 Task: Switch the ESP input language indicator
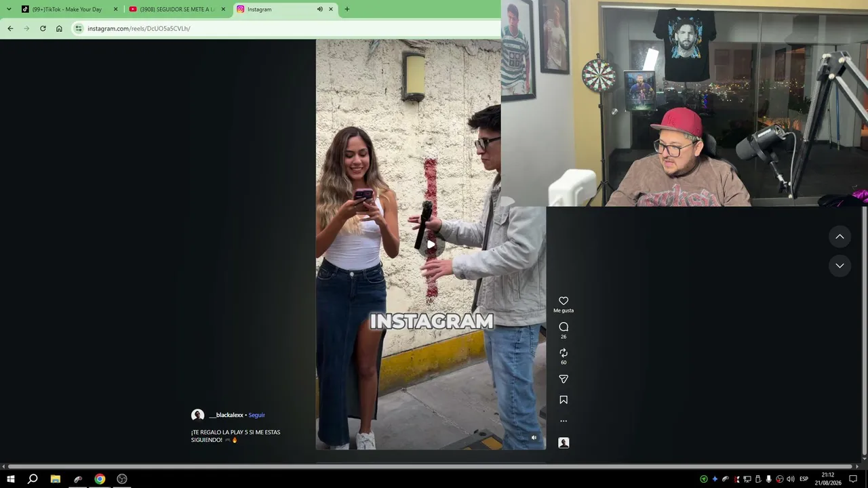click(x=804, y=479)
